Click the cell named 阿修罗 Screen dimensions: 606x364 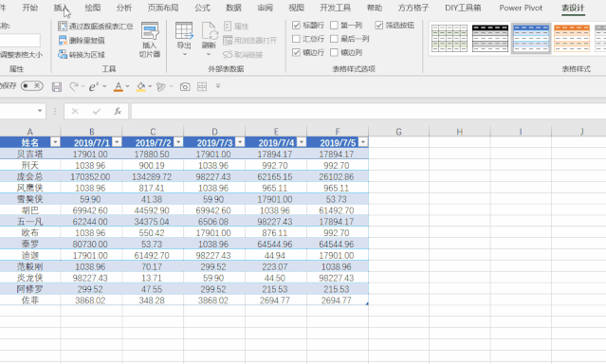click(30, 289)
